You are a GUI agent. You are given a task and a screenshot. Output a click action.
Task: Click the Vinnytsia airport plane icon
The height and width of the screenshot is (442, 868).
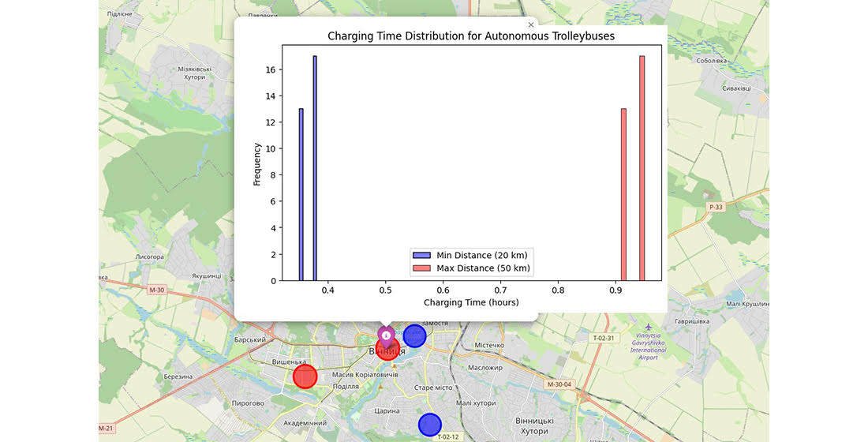pyautogui.click(x=648, y=328)
